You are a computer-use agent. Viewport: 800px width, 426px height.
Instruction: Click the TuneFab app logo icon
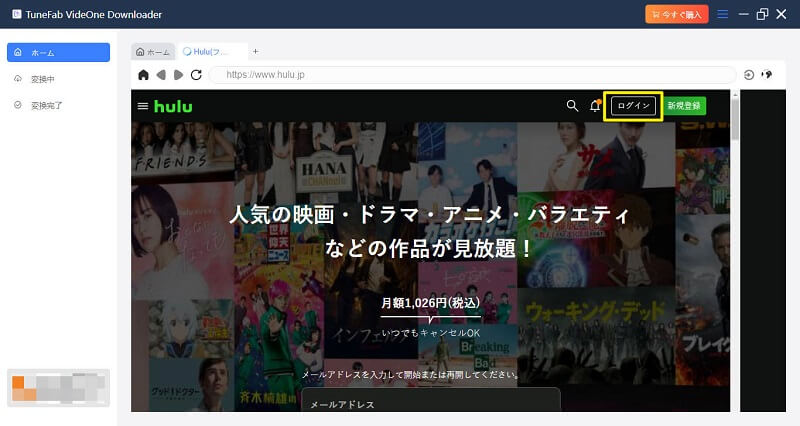click(x=17, y=14)
